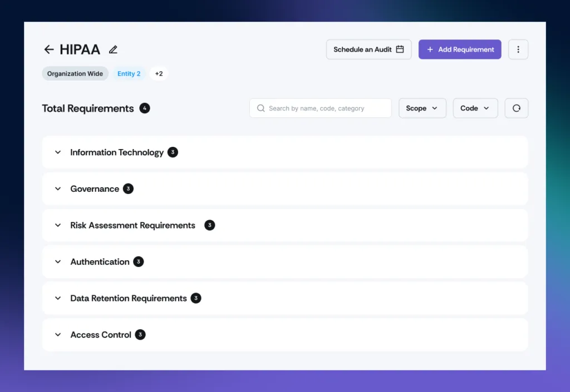Expand the Authentication section chevron
570x392 pixels.
(58, 262)
